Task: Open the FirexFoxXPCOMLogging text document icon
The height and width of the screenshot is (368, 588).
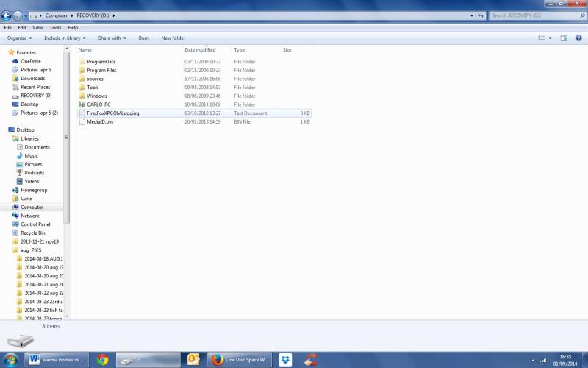Action: click(x=82, y=113)
